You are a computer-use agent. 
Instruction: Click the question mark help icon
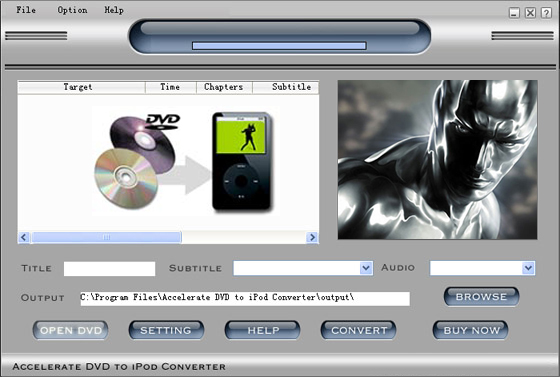546,13
